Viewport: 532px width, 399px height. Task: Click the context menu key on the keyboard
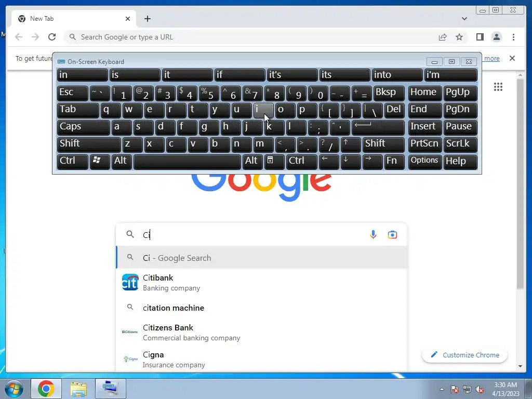click(x=274, y=162)
